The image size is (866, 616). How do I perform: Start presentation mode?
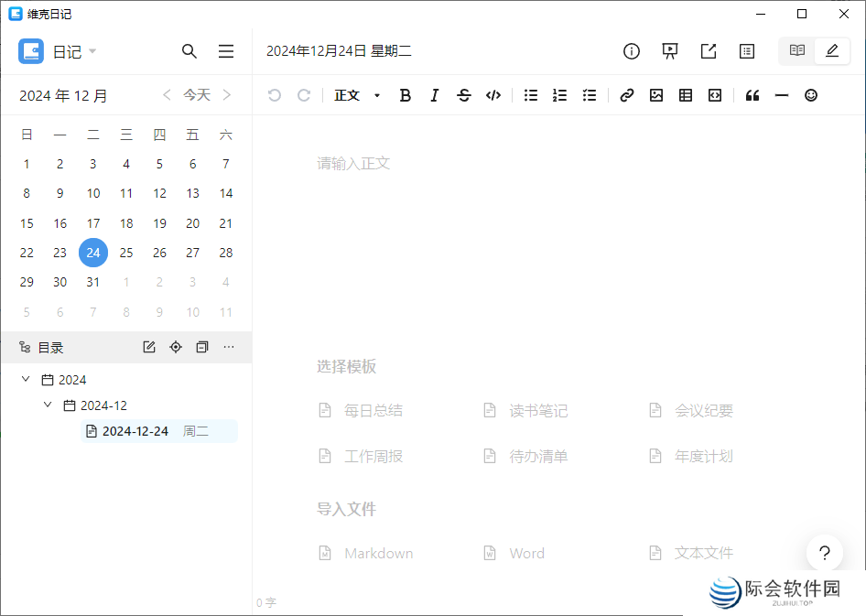click(669, 51)
